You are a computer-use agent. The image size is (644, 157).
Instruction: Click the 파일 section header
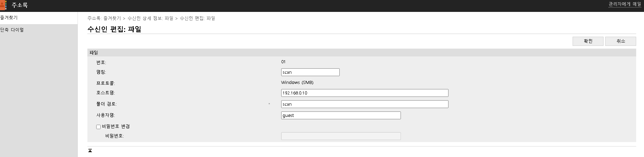point(361,53)
